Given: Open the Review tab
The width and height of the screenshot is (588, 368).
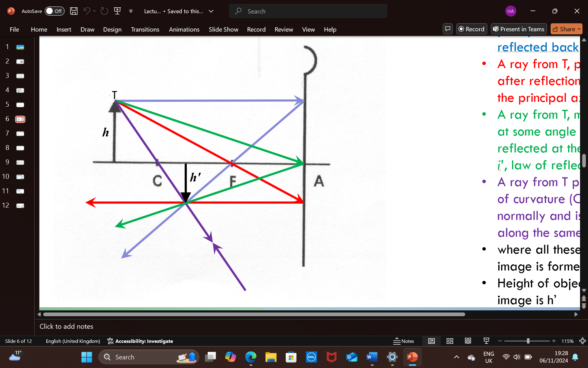Looking at the screenshot, I should pos(284,29).
